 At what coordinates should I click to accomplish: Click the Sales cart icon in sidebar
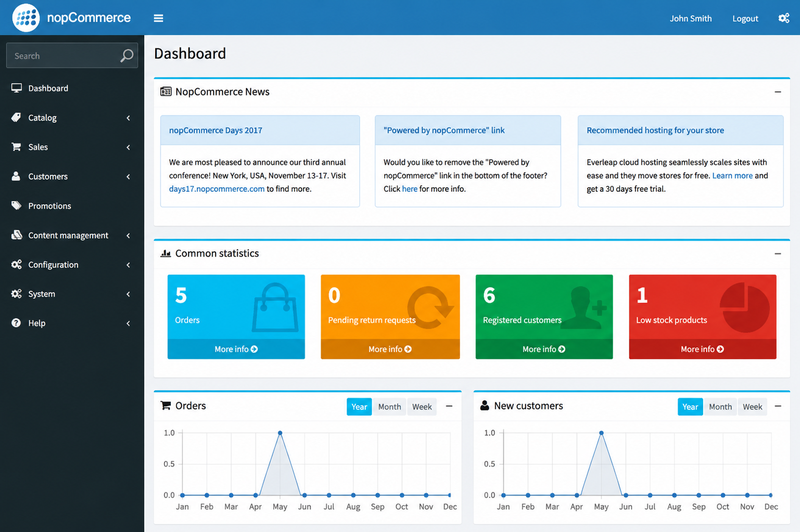pos(16,147)
